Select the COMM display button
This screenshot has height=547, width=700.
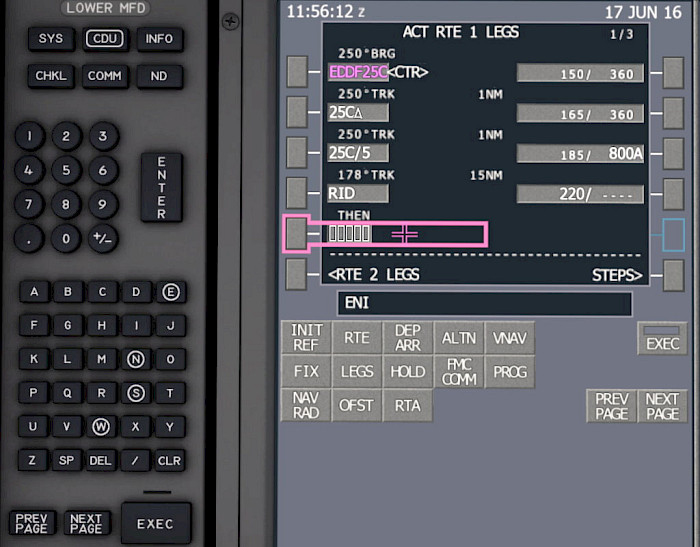[x=104, y=76]
